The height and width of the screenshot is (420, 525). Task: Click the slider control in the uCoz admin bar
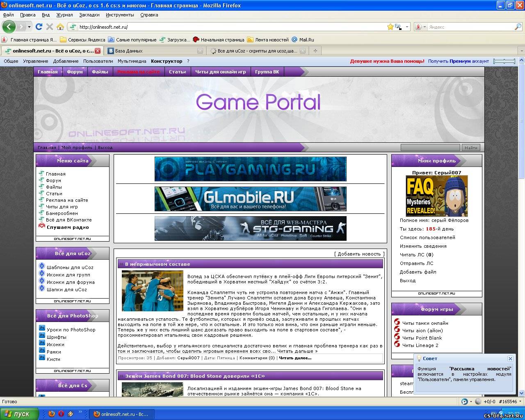(x=504, y=61)
